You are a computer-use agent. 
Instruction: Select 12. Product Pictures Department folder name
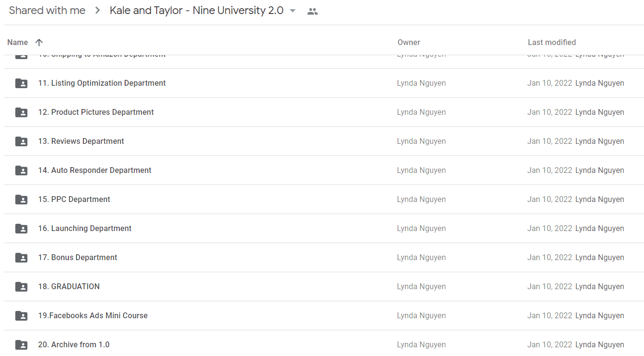(96, 112)
